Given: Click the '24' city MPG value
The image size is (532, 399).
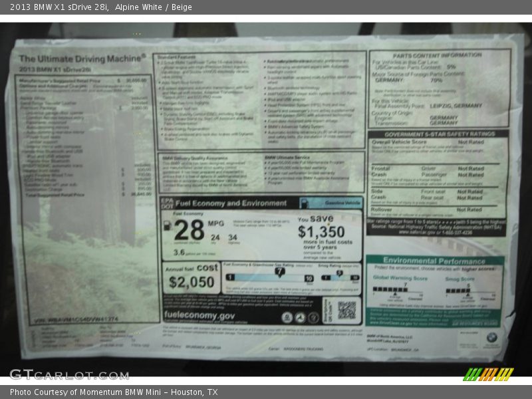Looking at the screenshot, I should 215,237.
